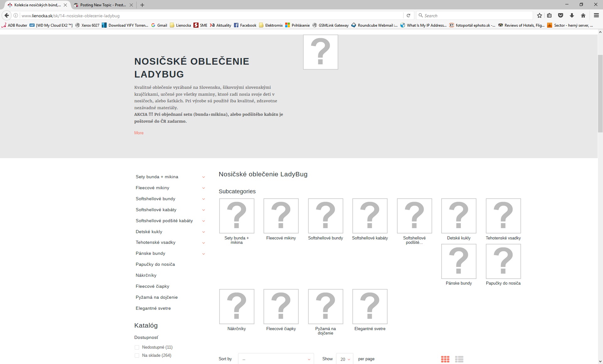Expand the Fleecové mikiny sidebar category
Image resolution: width=603 pixels, height=364 pixels.
pos(204,188)
